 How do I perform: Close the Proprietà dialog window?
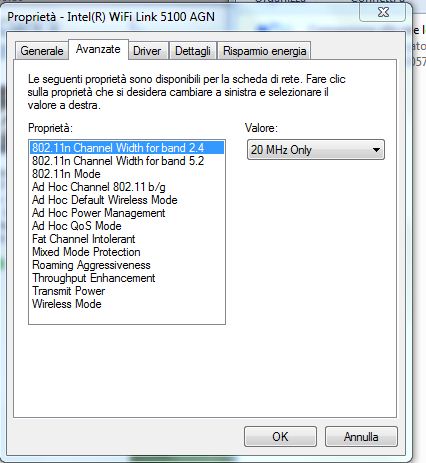click(383, 12)
